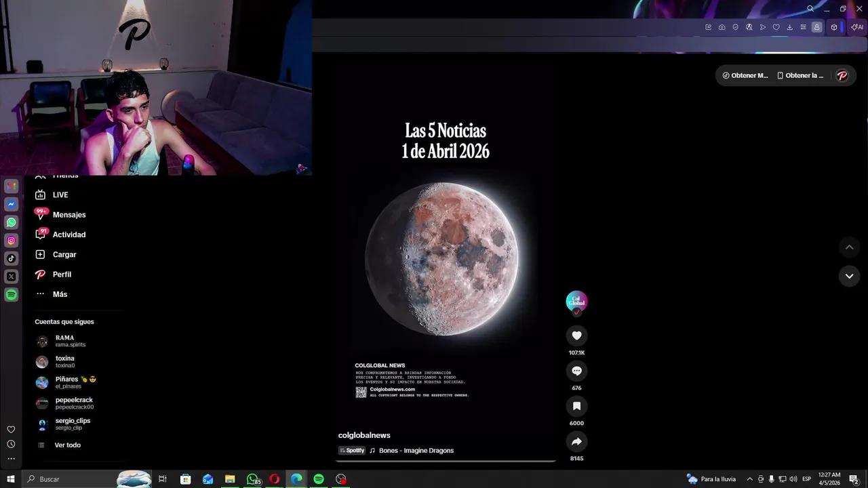Open WhatsApp from the taskbar
Viewport: 868px width, 488px height.
tap(253, 479)
